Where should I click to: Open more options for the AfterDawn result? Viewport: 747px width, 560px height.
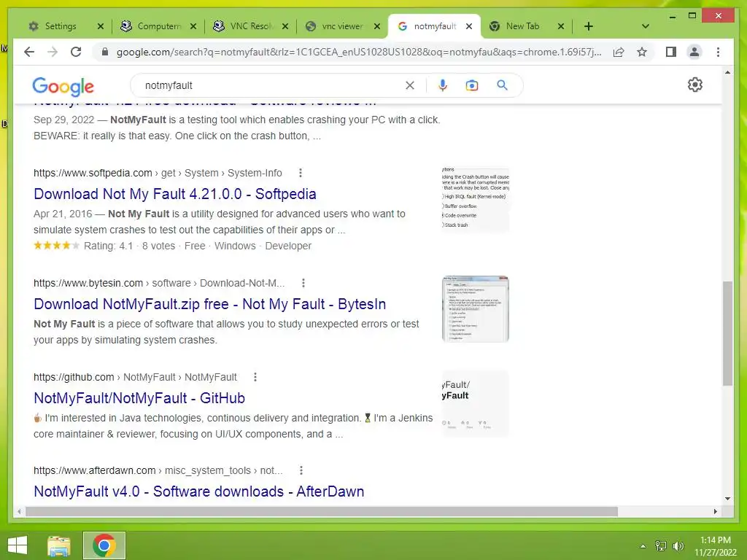click(x=301, y=470)
